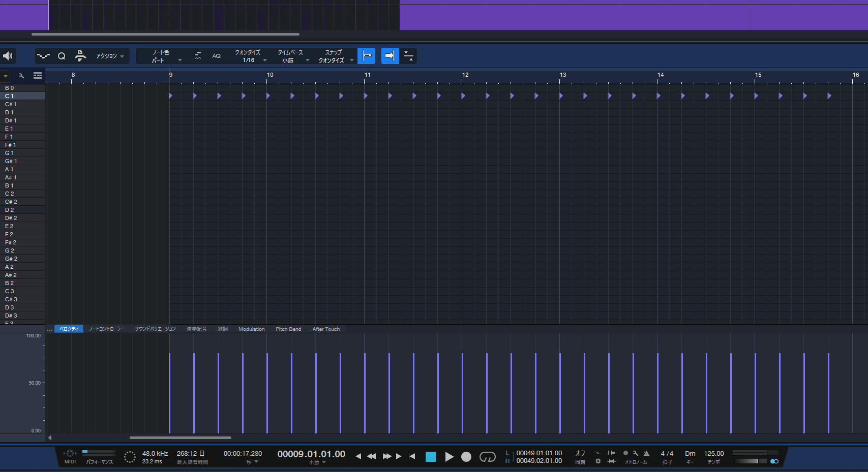This screenshot has height=472, width=868.
Task: Click the 00009.01.01.00 position display
Action: [311, 454]
